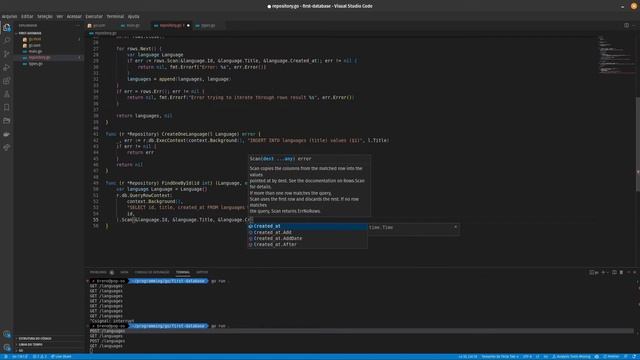Close the suggestion details time.Time panel
This screenshot has width=640, height=360.
(456, 227)
